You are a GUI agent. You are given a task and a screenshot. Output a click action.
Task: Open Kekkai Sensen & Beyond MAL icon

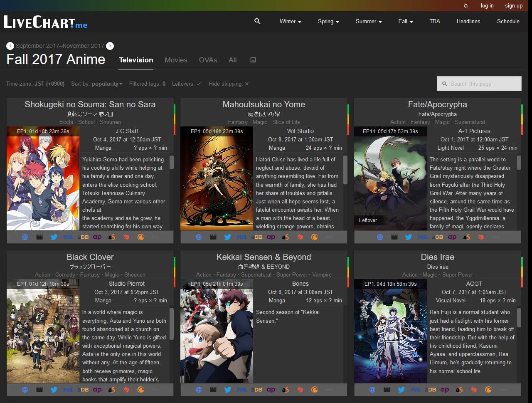coord(242,390)
